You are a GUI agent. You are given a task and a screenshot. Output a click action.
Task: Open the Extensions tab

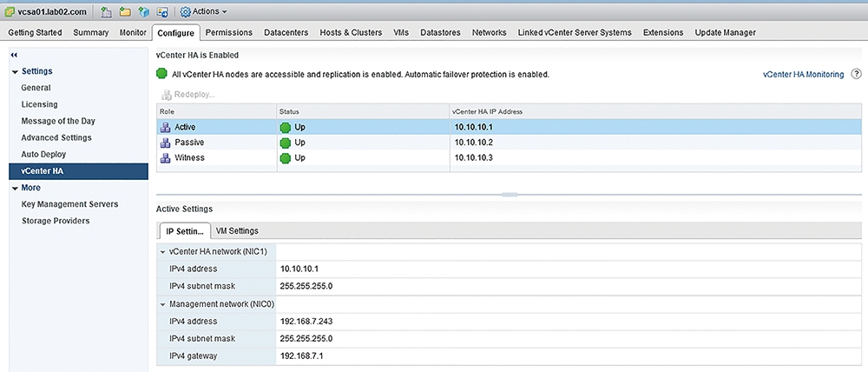(x=663, y=33)
